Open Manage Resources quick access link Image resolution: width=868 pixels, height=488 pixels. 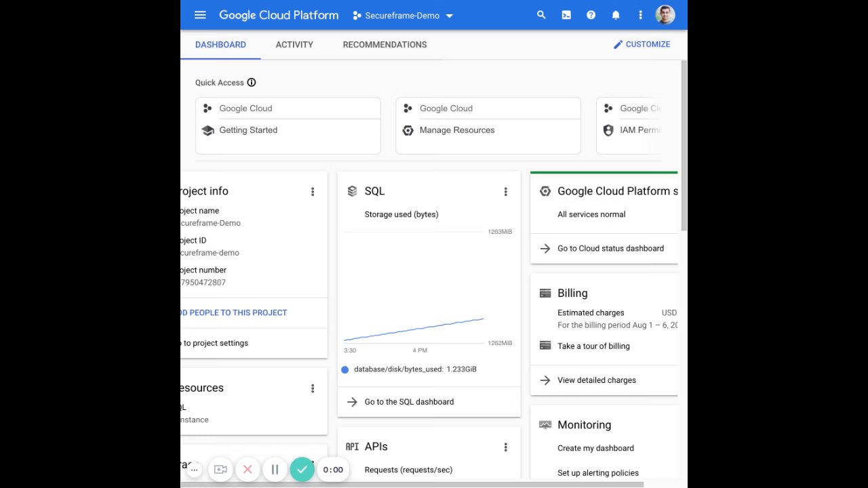pos(457,130)
